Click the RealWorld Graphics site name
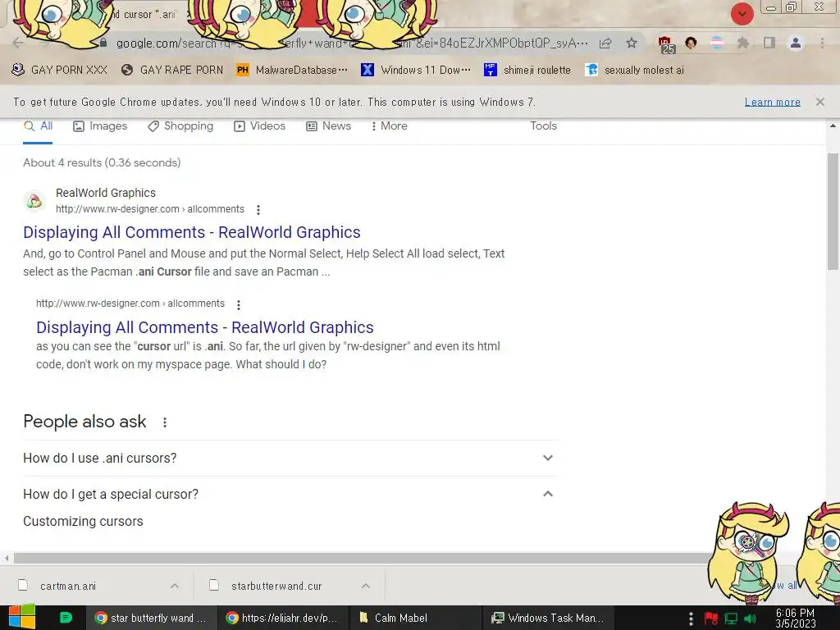Viewport: 840px width, 630px height. (106, 193)
